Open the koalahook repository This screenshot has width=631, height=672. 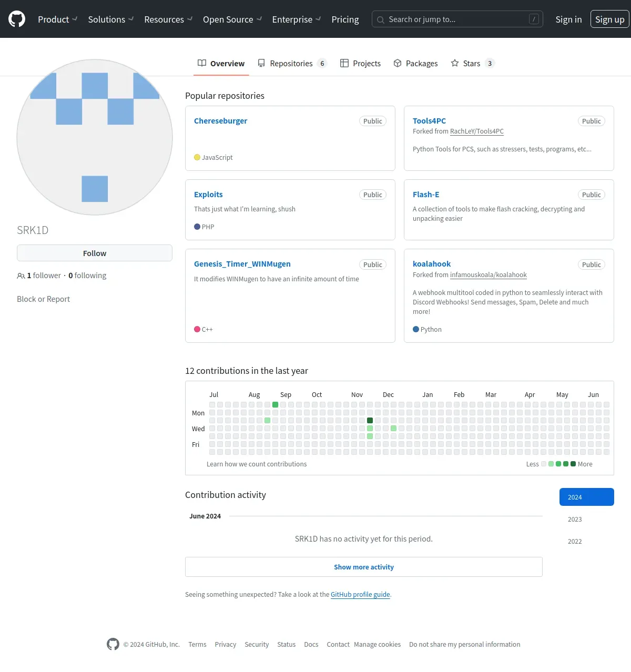click(x=432, y=264)
